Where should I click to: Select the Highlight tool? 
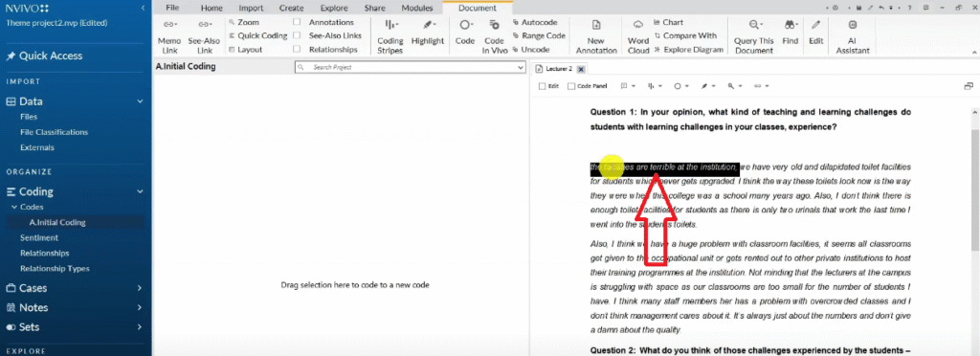point(428,33)
